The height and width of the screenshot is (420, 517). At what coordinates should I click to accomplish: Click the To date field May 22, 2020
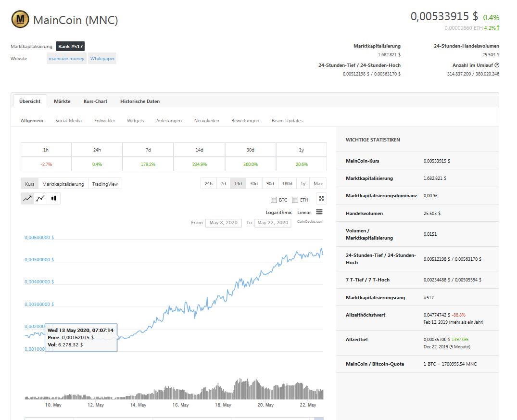(273, 223)
